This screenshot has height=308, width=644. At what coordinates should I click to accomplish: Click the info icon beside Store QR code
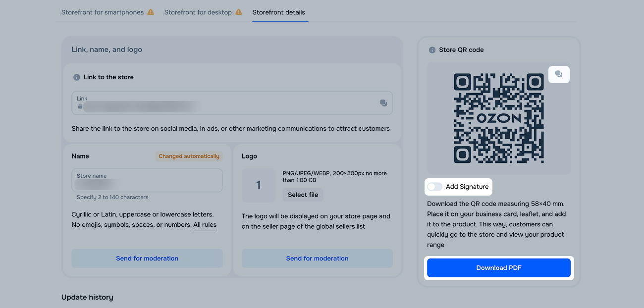(x=432, y=50)
